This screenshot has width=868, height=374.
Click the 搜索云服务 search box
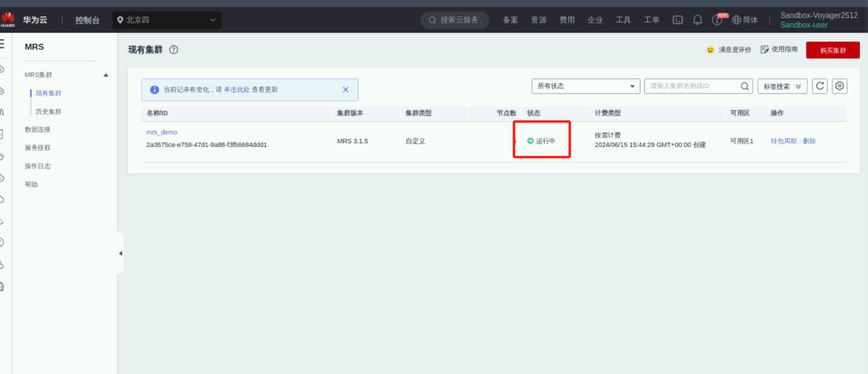coord(455,20)
